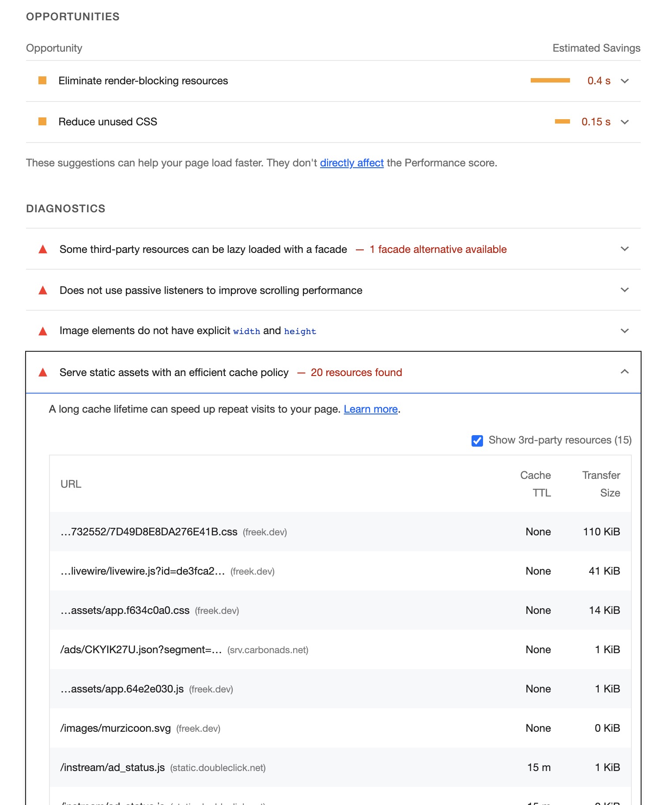Click 0 KiB size for murzicoon.svg
Screen dimensions: 672x805
[x=607, y=728]
